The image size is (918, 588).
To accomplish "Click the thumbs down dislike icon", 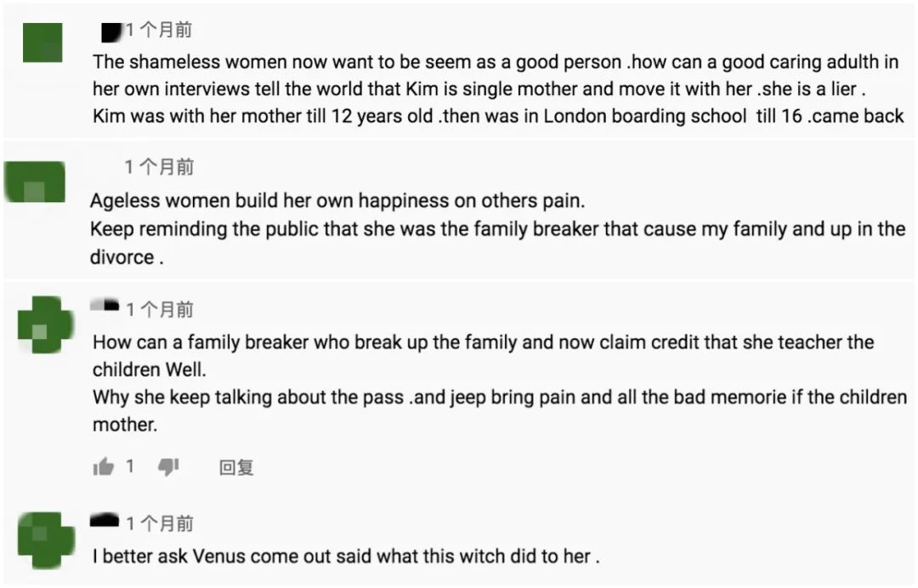I will pos(169,466).
